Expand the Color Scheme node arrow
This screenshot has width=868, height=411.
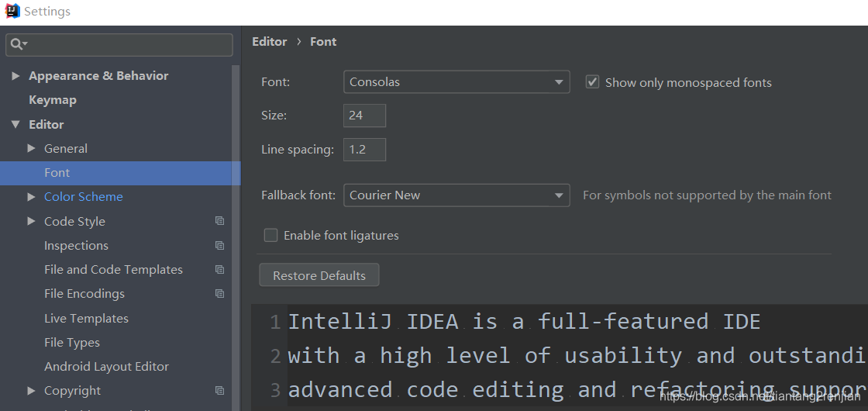coord(32,197)
